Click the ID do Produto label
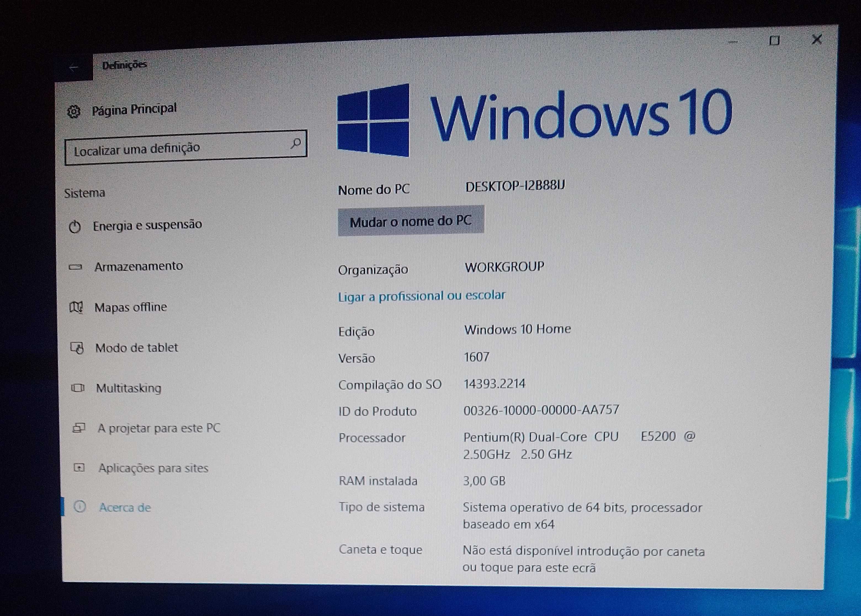Screen dimensions: 861x616 coord(378,411)
